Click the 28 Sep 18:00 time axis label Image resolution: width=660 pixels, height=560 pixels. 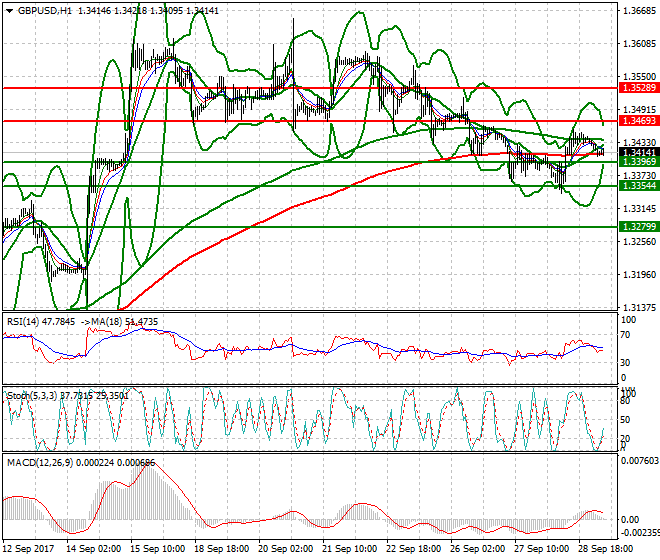point(605,549)
